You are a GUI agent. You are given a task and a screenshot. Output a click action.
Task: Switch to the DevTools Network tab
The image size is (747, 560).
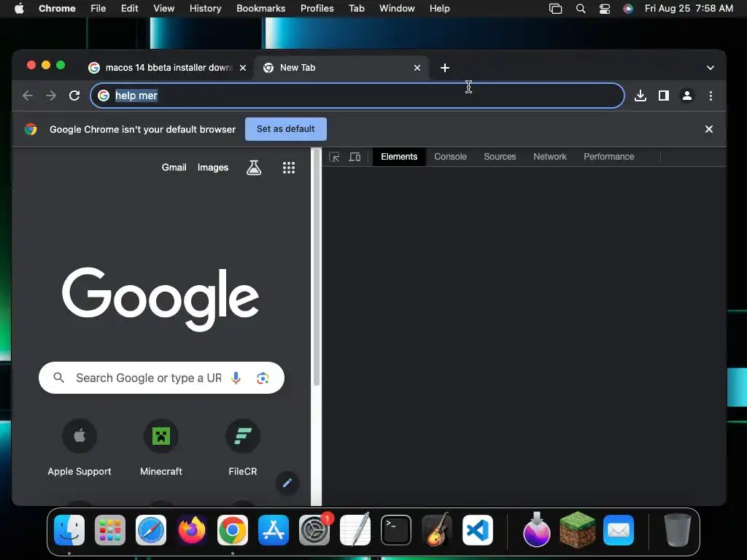click(550, 157)
